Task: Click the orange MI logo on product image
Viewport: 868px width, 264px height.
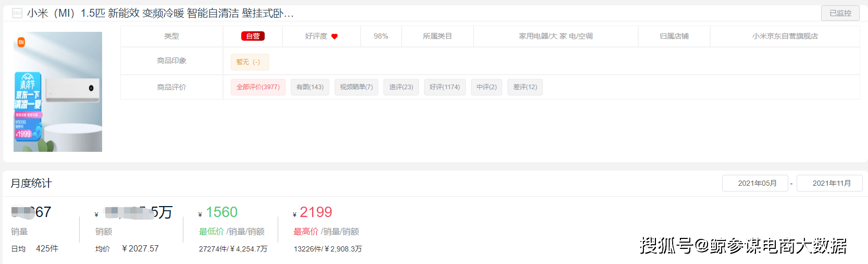Action: point(21,42)
